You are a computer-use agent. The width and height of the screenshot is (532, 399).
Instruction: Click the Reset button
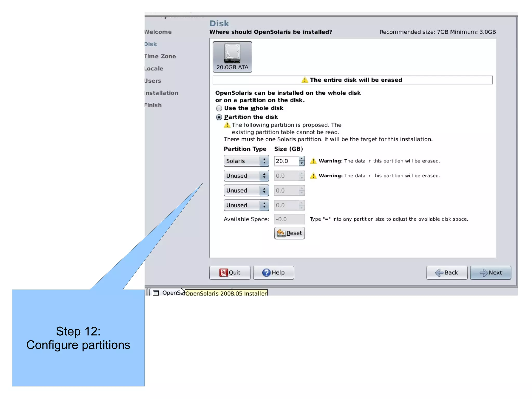(x=289, y=233)
